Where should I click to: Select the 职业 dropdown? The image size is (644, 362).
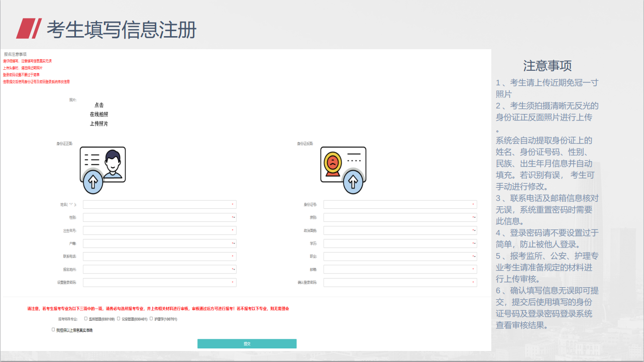coord(400,257)
